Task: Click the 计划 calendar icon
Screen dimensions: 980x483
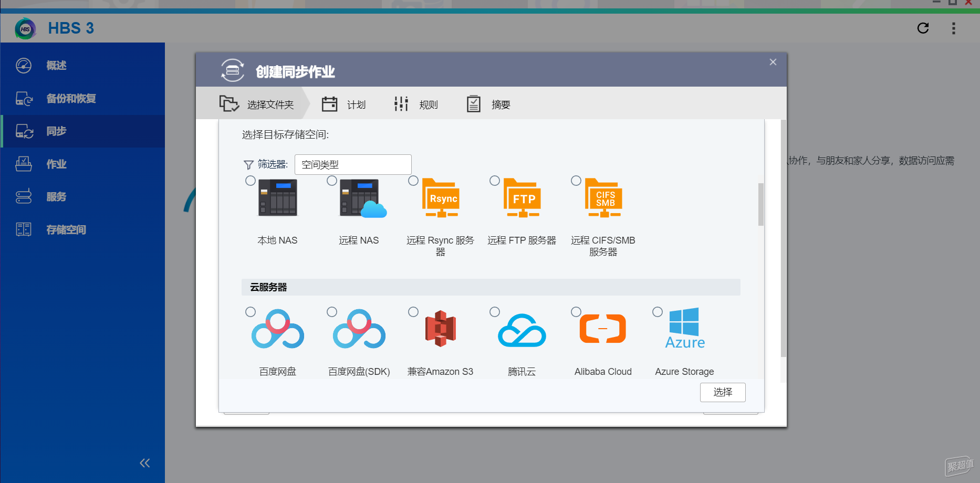Action: [329, 104]
